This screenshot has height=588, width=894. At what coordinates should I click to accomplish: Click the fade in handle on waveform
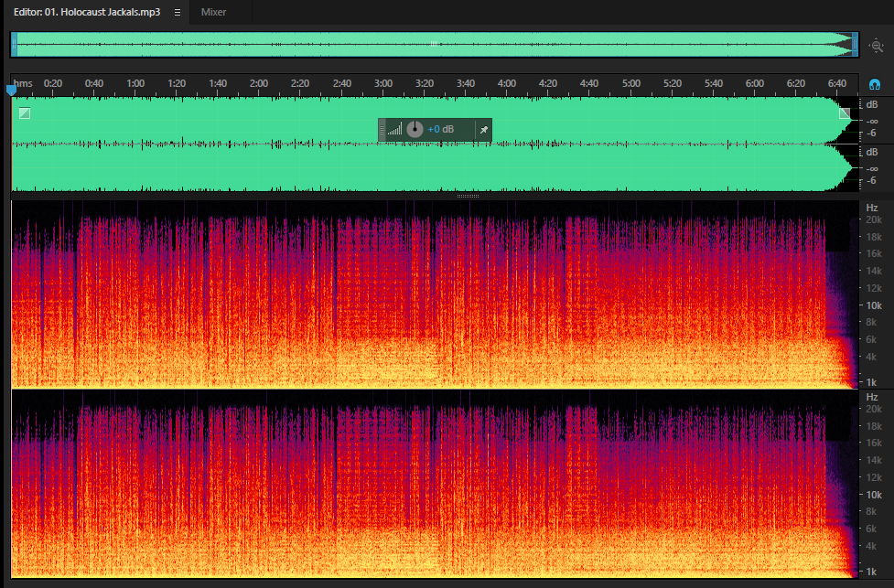click(x=25, y=112)
